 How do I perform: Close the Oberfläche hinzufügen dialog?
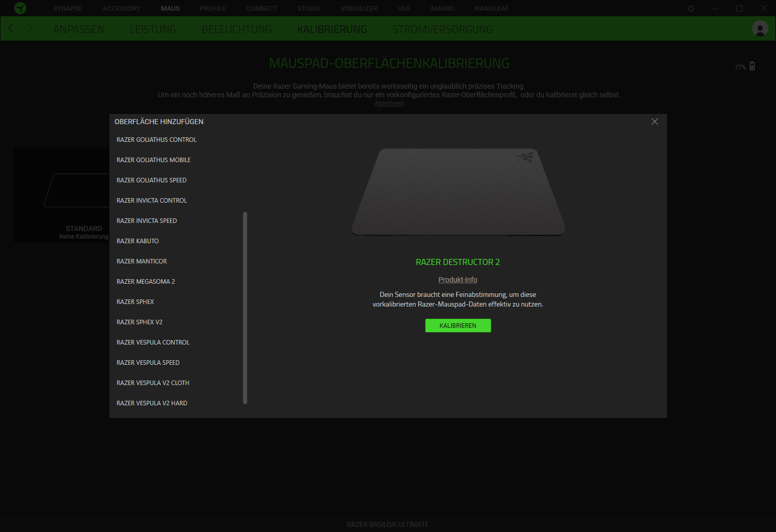(x=655, y=122)
